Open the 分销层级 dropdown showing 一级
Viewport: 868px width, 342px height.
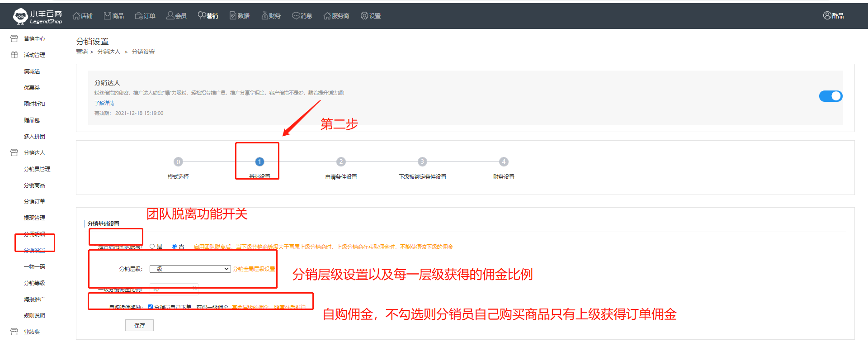coord(190,269)
